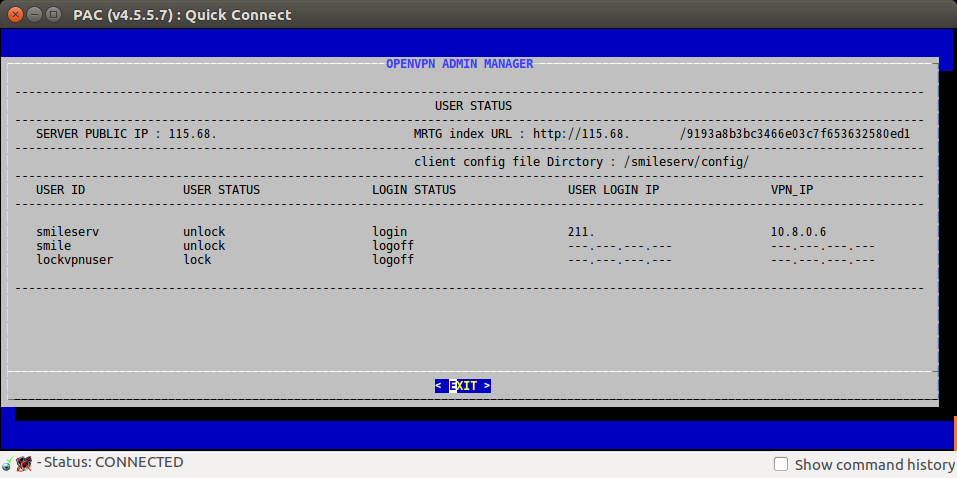Click the red-crossed icon in the status bar
Screen dimensions: 957x478
tap(24, 463)
